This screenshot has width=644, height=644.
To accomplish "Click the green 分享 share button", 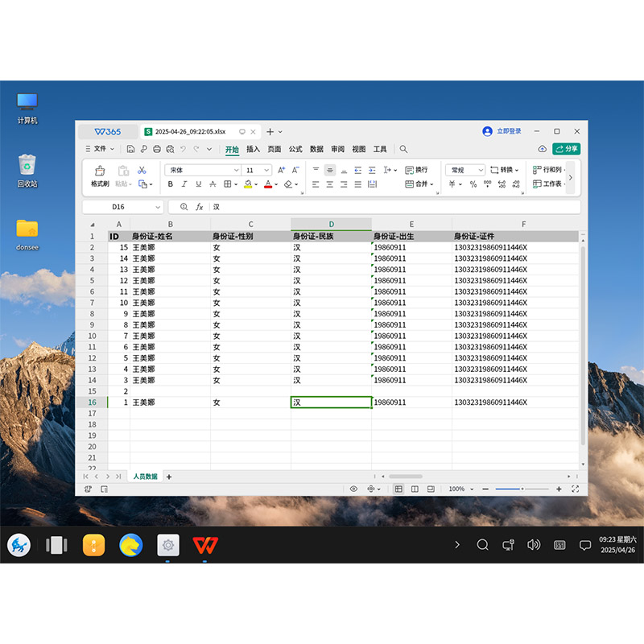I will pyautogui.click(x=566, y=149).
